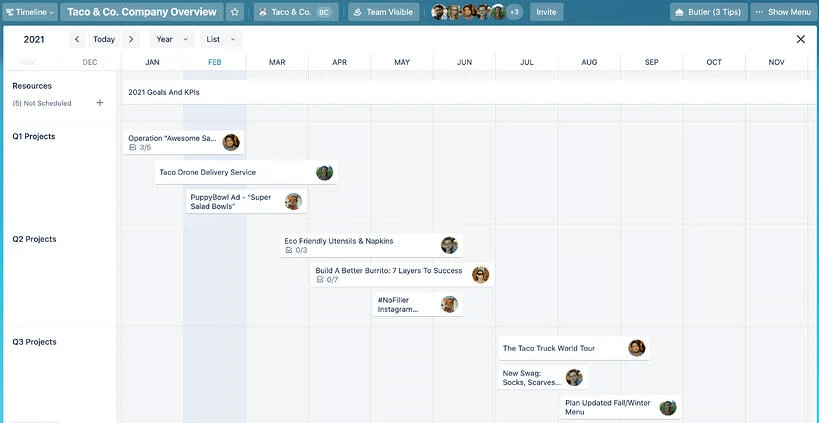Select the Q2 Projects lane label
This screenshot has height=423, width=819.
[x=34, y=239]
